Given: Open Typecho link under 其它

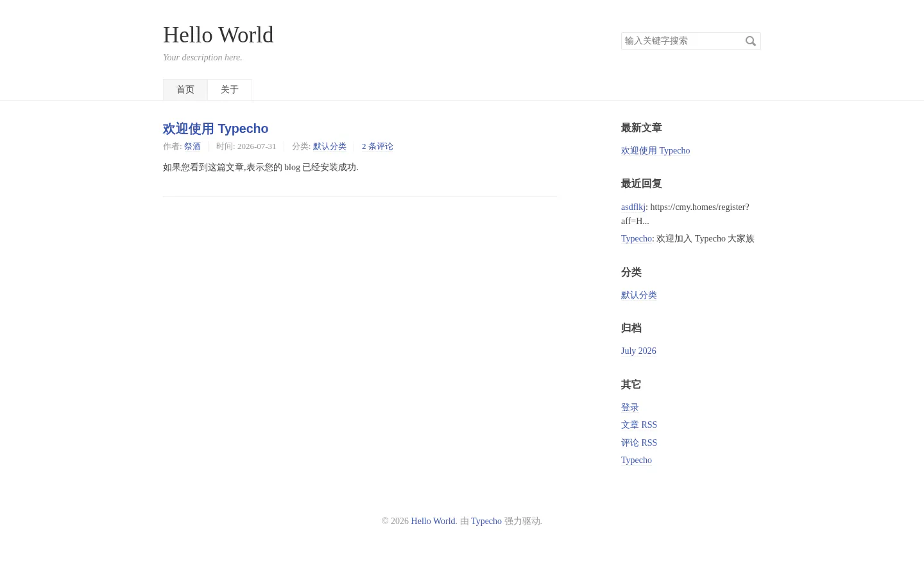Looking at the screenshot, I should point(637,460).
